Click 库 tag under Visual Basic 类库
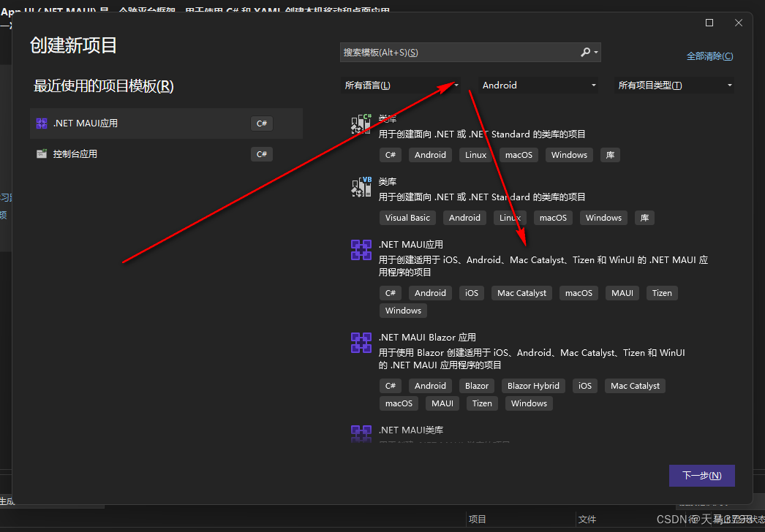Image resolution: width=765 pixels, height=532 pixels. point(644,218)
